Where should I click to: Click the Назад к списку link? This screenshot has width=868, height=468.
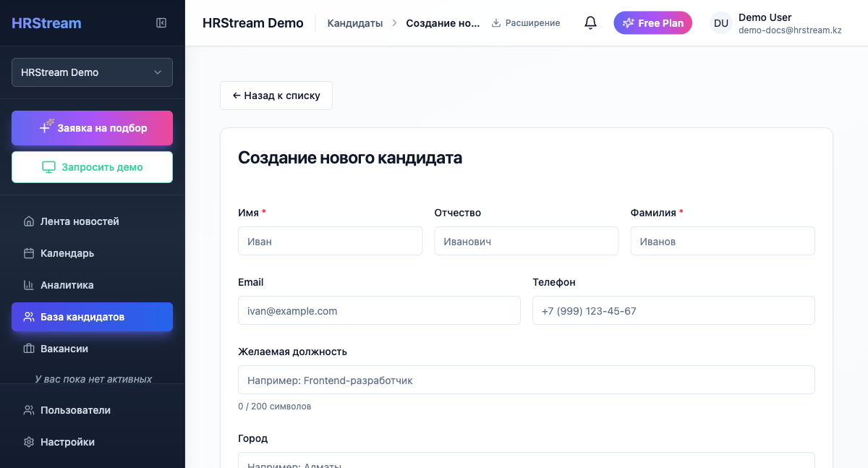pyautogui.click(x=276, y=95)
